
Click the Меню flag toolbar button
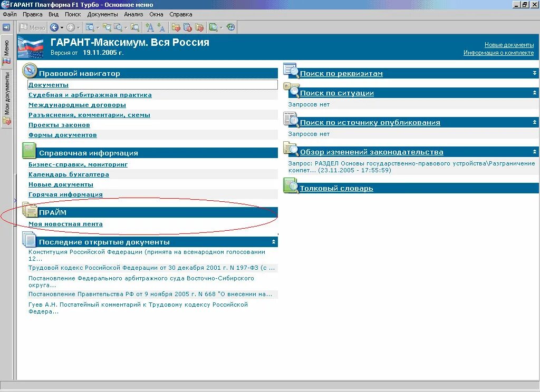[32, 27]
